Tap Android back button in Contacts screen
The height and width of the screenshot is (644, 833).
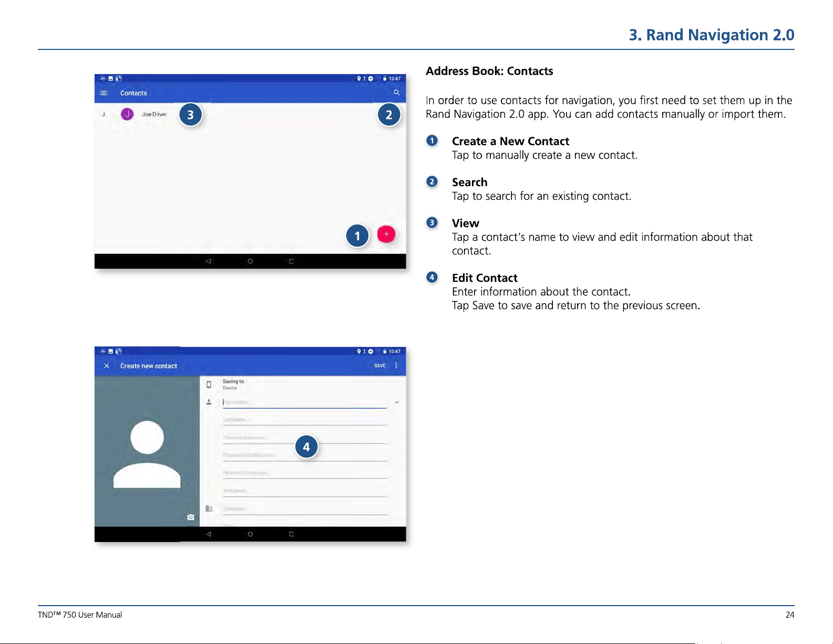tap(209, 261)
